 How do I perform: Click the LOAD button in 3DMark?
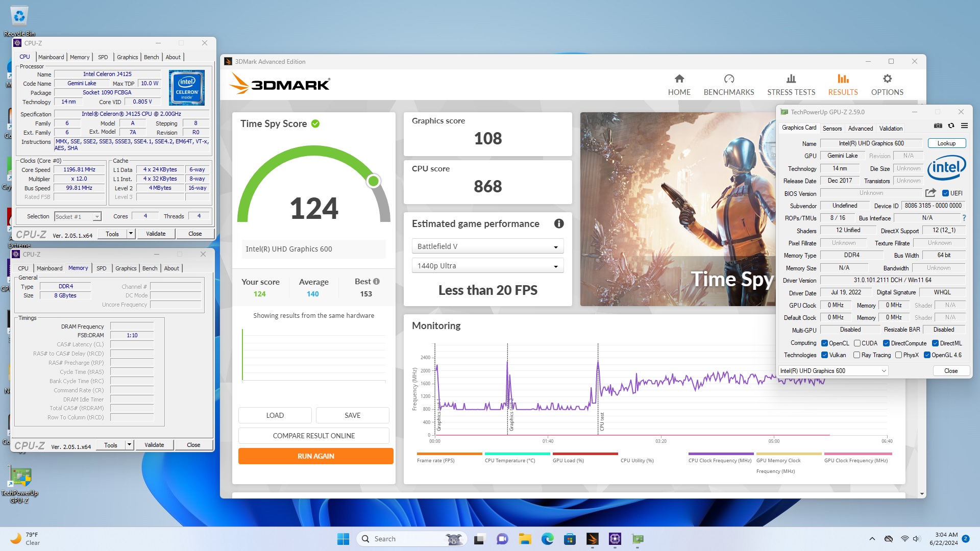[x=275, y=415]
